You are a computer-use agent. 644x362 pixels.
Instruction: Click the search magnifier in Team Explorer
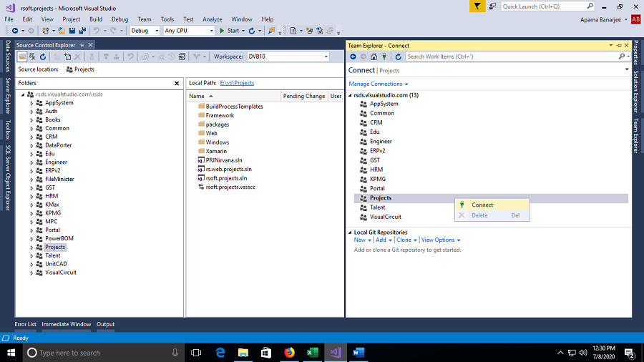[622, 57]
